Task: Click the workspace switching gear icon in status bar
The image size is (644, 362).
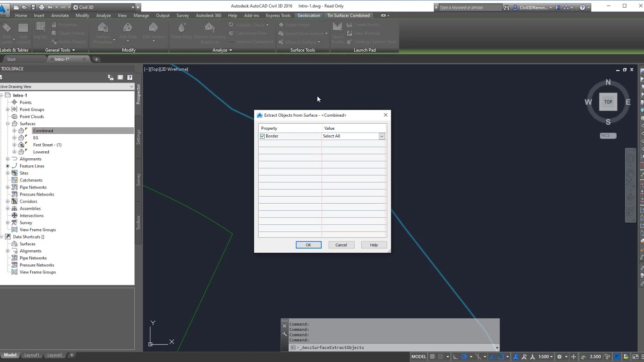Action: point(559,356)
